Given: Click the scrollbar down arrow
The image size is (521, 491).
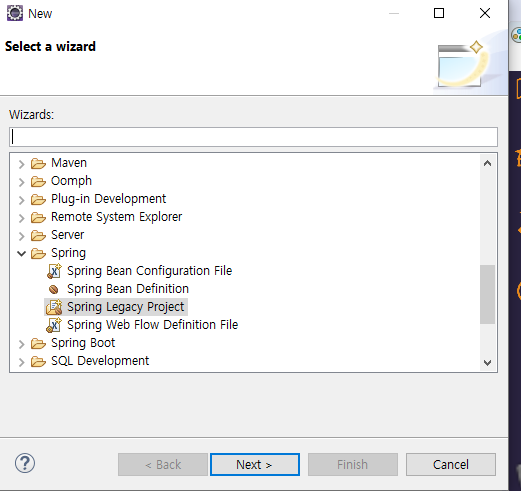Looking at the screenshot, I should click(x=487, y=362).
